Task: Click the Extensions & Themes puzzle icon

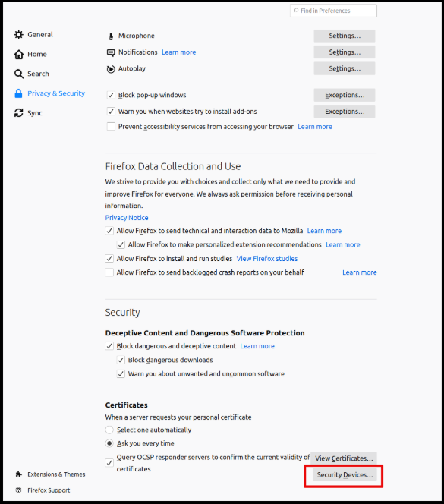Action: click(19, 474)
